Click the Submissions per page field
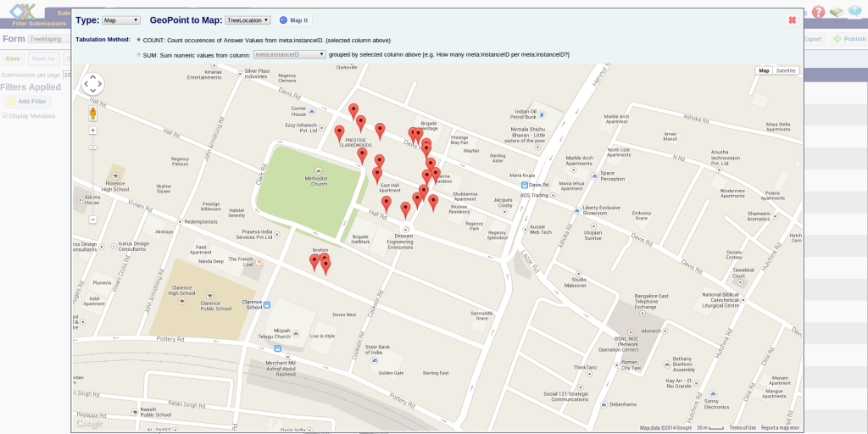868x434 pixels. [67, 75]
